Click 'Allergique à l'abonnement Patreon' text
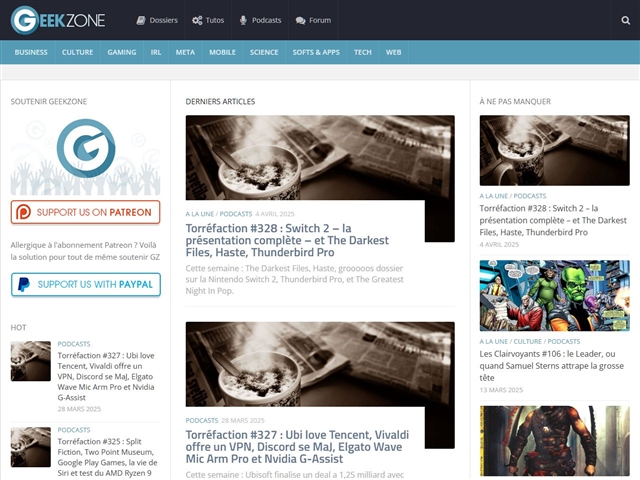The width and height of the screenshot is (640, 480). (x=85, y=251)
